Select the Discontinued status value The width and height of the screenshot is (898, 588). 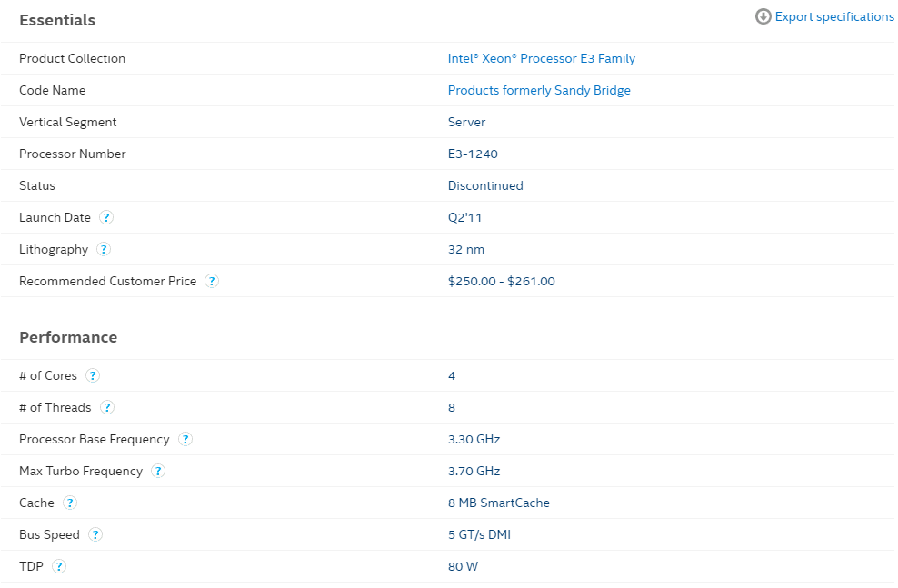[485, 185]
